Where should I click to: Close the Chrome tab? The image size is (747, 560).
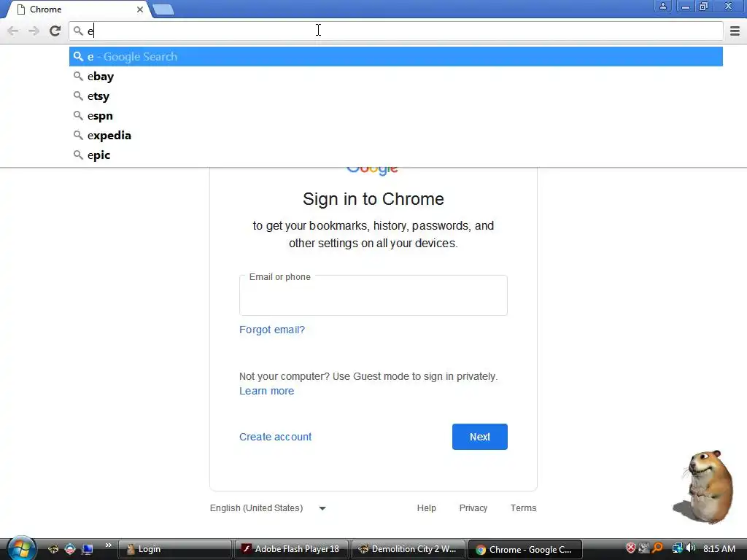pyautogui.click(x=139, y=9)
